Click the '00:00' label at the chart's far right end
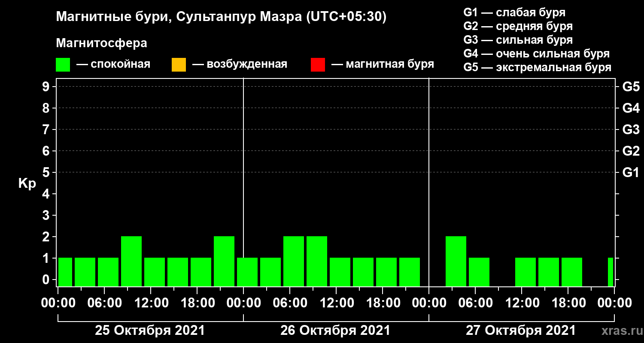644x343 pixels. click(614, 303)
